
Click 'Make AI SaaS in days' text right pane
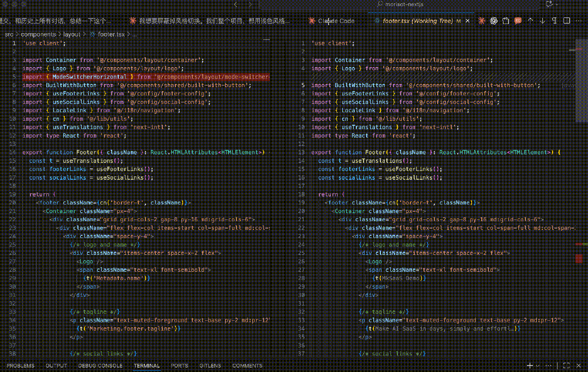click(445, 328)
